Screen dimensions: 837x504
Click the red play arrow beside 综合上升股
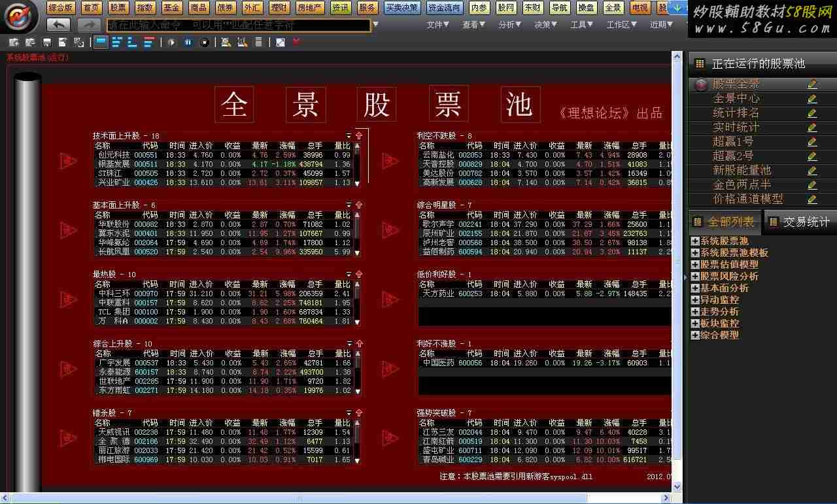click(68, 369)
